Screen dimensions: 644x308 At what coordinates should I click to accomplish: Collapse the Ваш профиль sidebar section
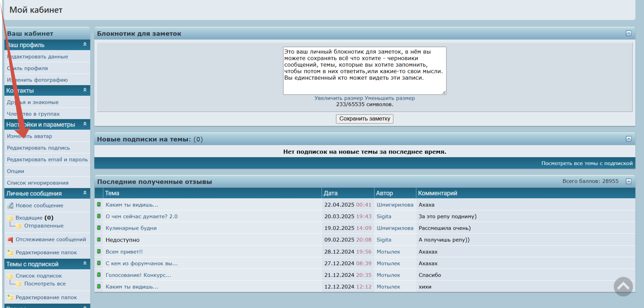click(85, 44)
